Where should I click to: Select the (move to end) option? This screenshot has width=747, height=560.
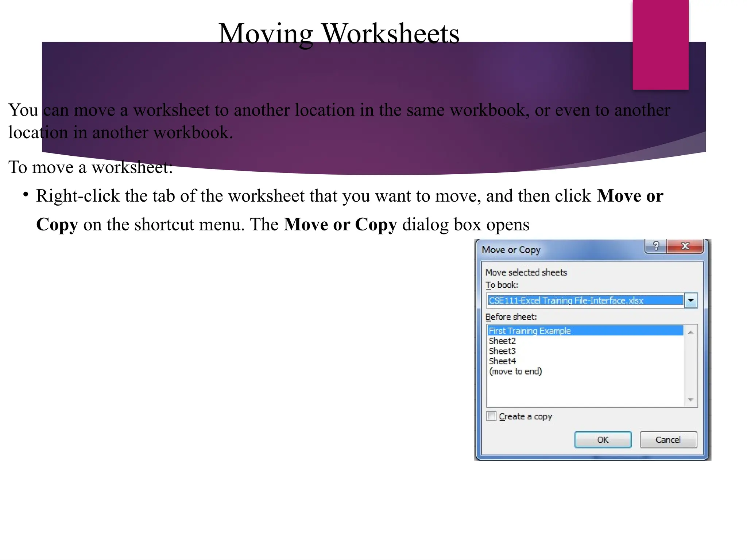point(515,372)
